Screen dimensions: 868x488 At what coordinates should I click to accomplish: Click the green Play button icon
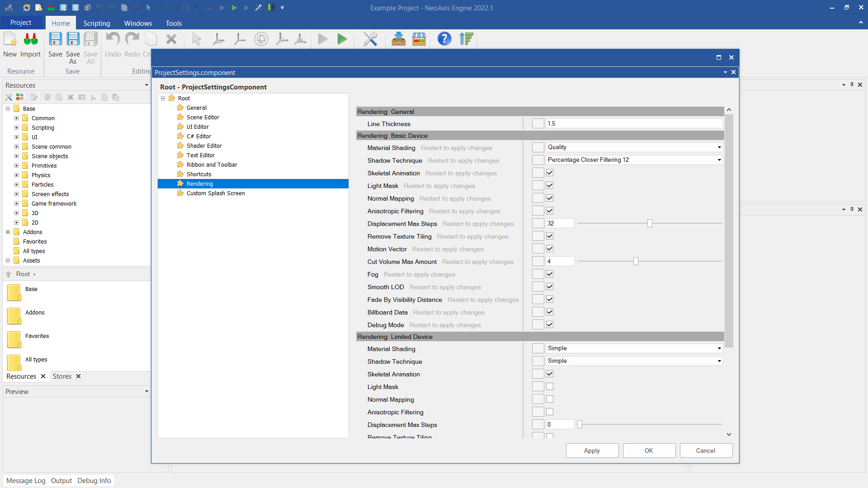coord(342,39)
